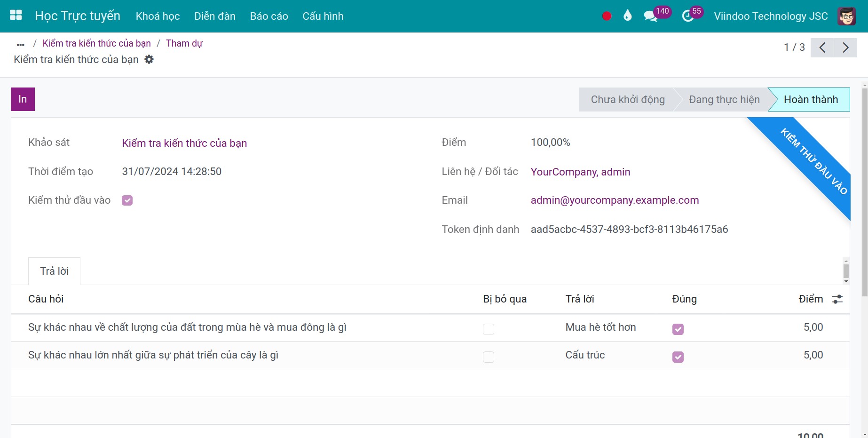
Task: Open the Diễn đàn menu
Action: pos(215,16)
